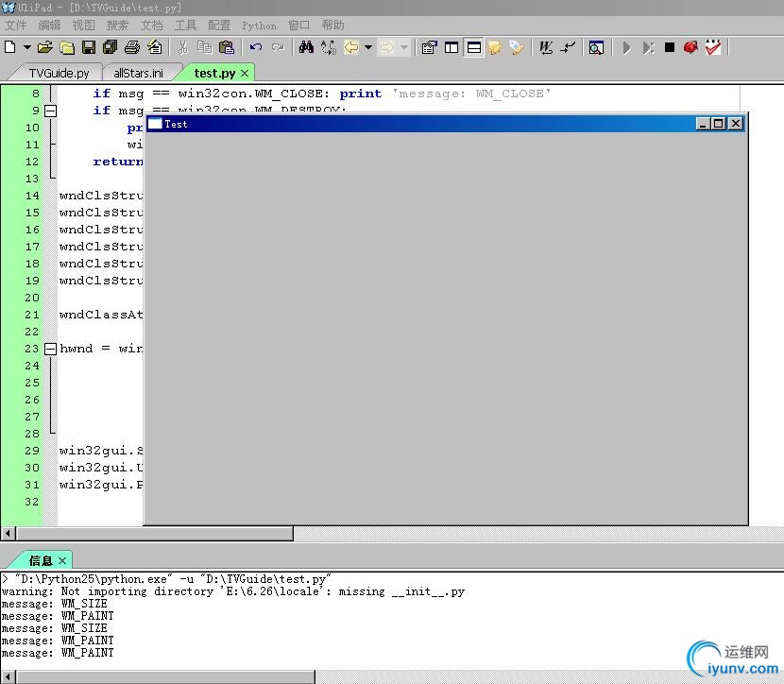This screenshot has height=684, width=784.
Task: Click the syntax check arrow icon
Action: coord(568,47)
